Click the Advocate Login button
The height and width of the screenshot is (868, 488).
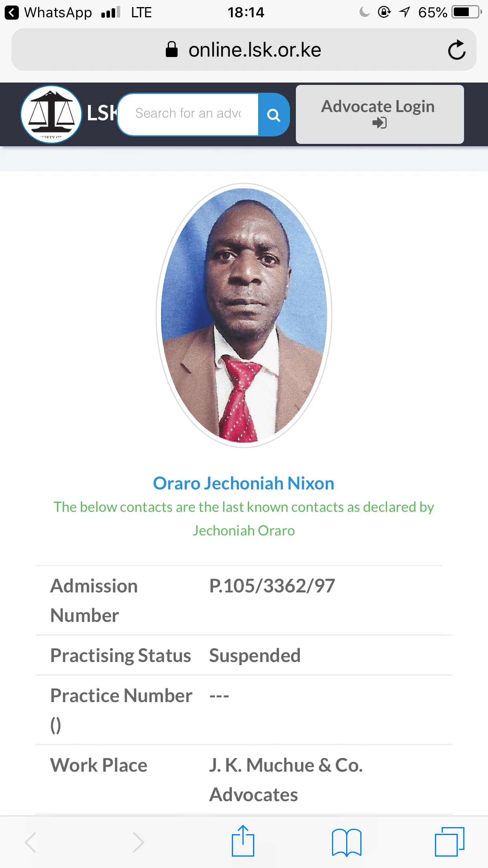tap(380, 114)
